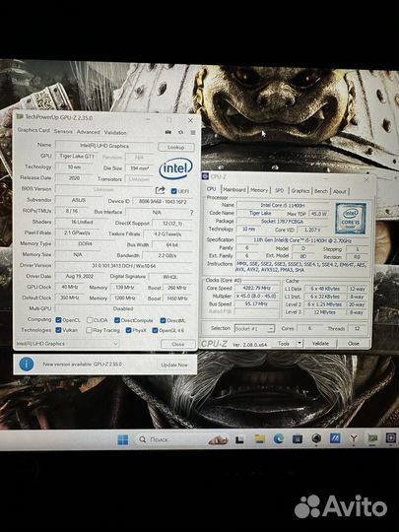The width and height of the screenshot is (399, 532).
Task: Click the Memory Type value DDR4 in GPU-Z
Action: (85, 243)
